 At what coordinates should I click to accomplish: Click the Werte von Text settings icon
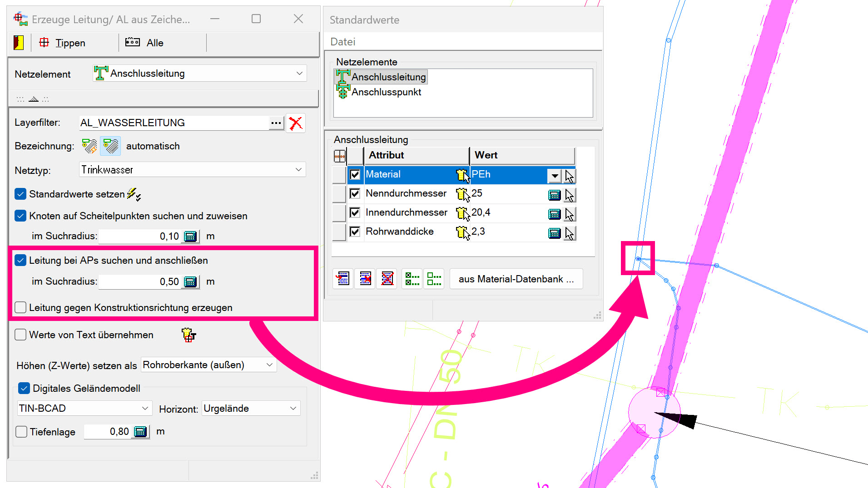pyautogui.click(x=188, y=335)
